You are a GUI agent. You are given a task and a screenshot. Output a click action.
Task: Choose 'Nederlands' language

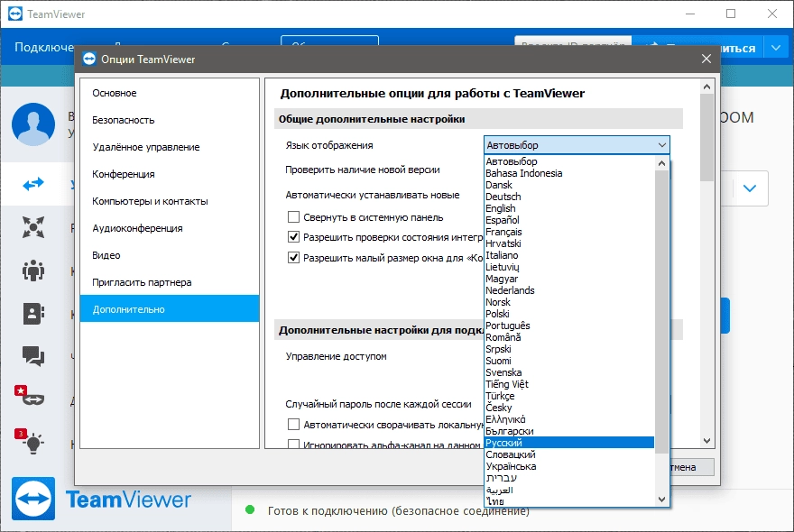pyautogui.click(x=569, y=290)
